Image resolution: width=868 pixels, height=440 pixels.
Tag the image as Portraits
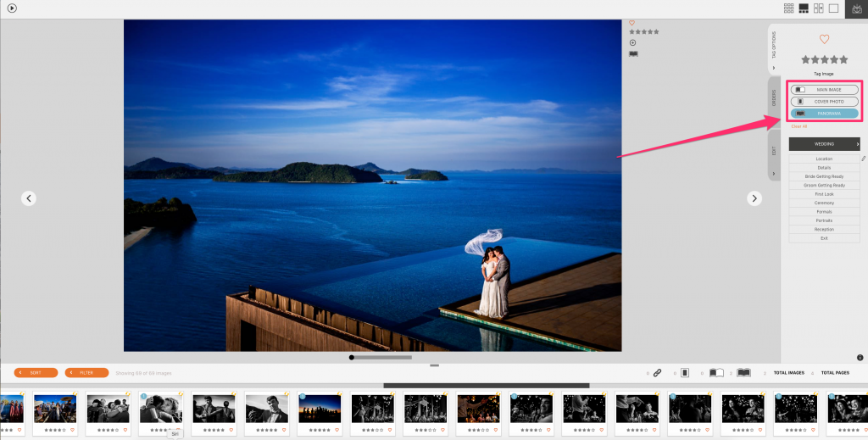(824, 220)
